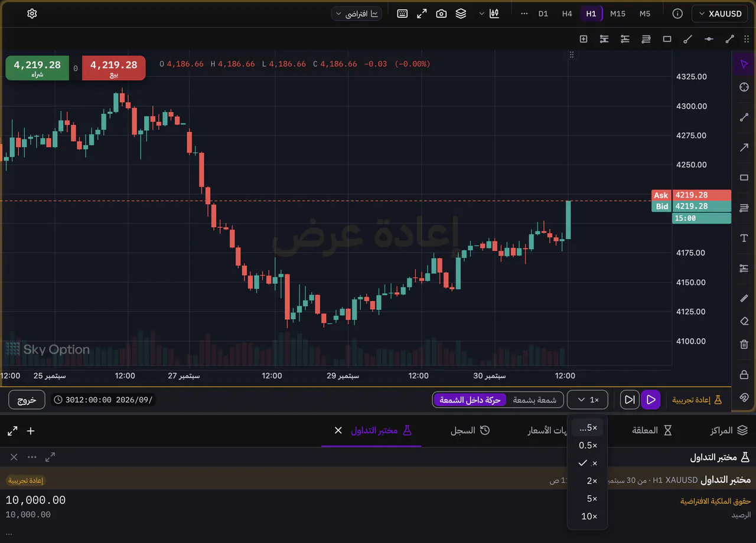Open the info icon beside XAUUSD
The image size is (756, 543).
677,14
